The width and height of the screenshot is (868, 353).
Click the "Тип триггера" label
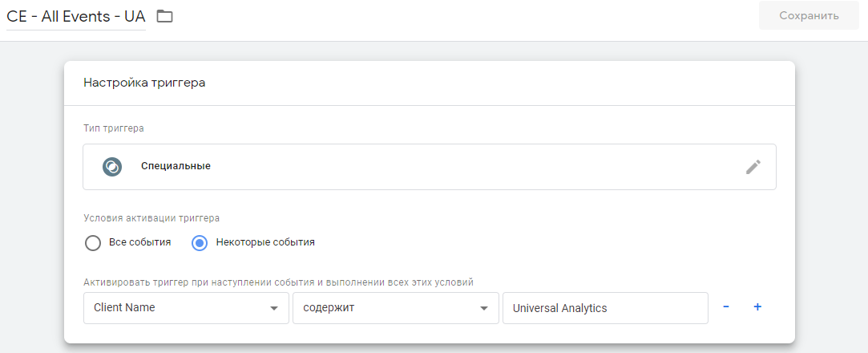(114, 128)
